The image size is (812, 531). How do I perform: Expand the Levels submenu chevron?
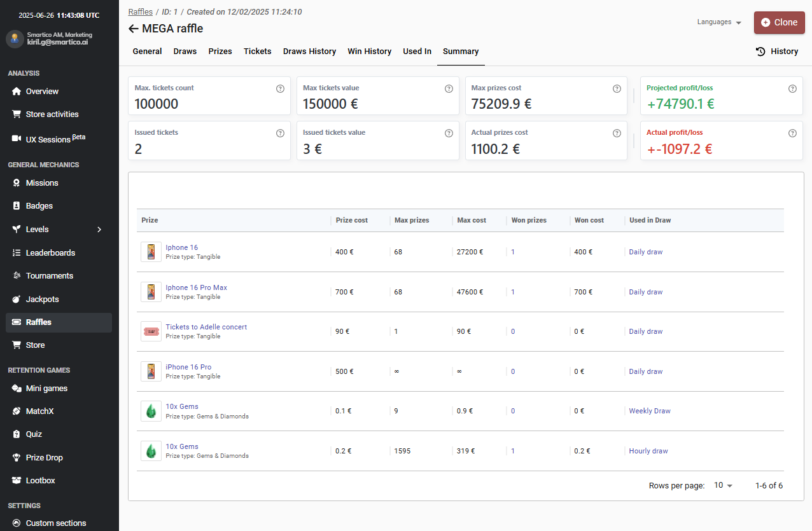pos(99,230)
